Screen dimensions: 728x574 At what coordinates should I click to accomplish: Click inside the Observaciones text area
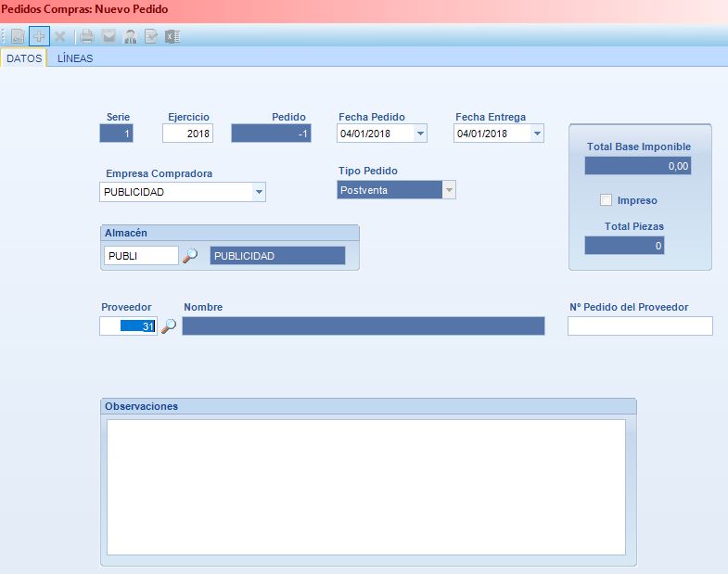coord(365,487)
